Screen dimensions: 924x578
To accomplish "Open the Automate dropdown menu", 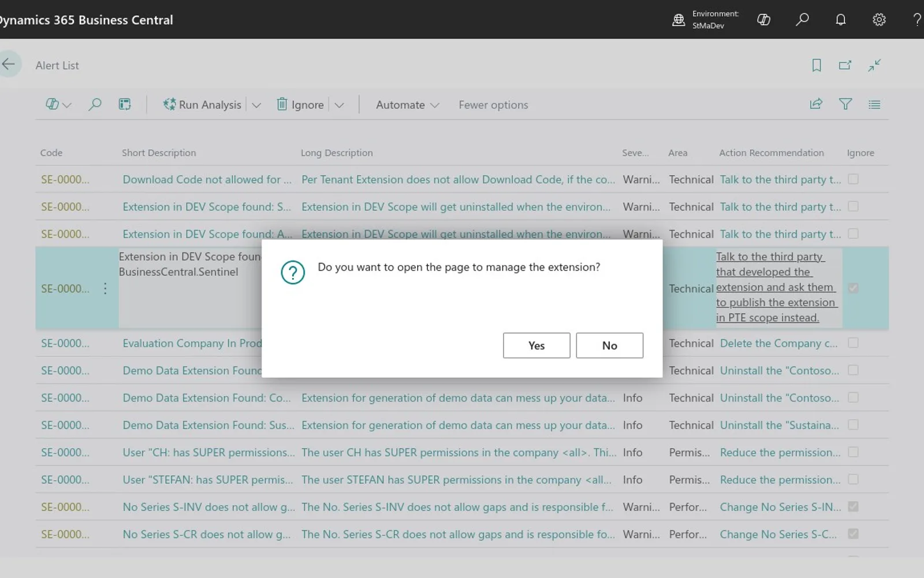I will point(408,105).
